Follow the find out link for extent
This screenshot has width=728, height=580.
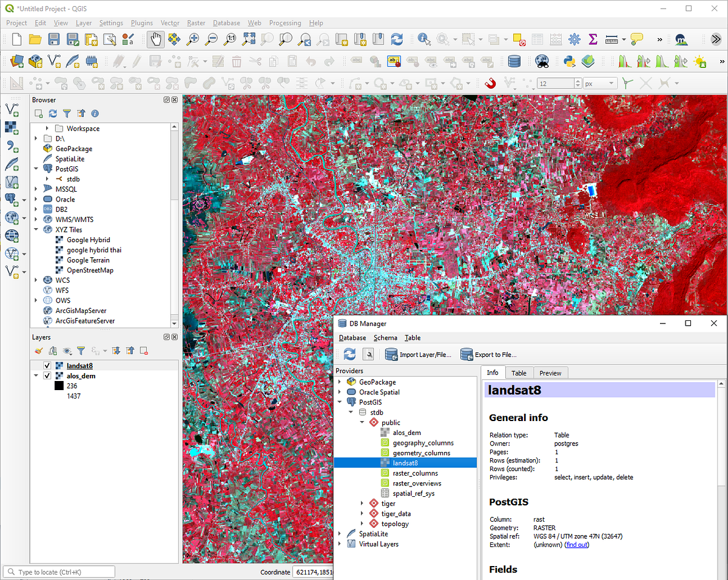click(577, 545)
